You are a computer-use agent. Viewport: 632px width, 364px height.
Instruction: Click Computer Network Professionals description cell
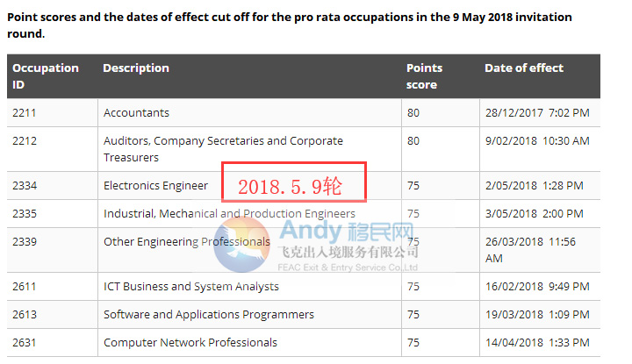point(190,343)
